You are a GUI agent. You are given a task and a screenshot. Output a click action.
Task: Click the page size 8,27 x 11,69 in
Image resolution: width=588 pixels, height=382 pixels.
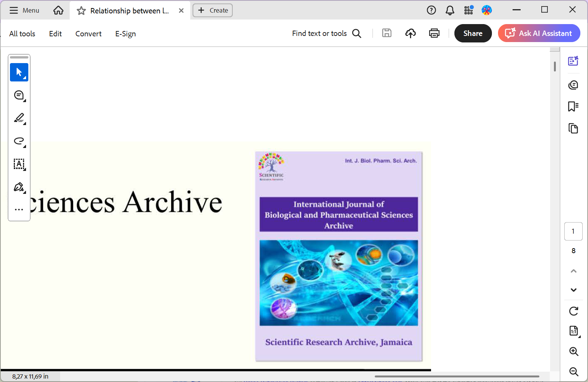(x=30, y=376)
